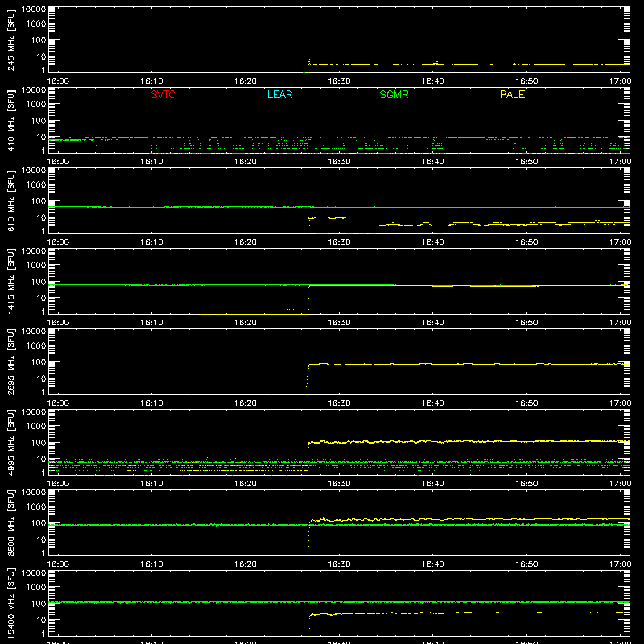Select the 4995 MHz [SFU] axis title
644x644 pixels.
(x=11, y=443)
